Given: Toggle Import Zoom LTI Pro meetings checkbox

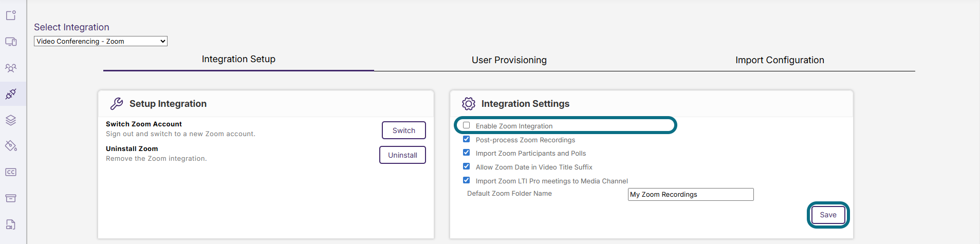Looking at the screenshot, I should pos(467,180).
